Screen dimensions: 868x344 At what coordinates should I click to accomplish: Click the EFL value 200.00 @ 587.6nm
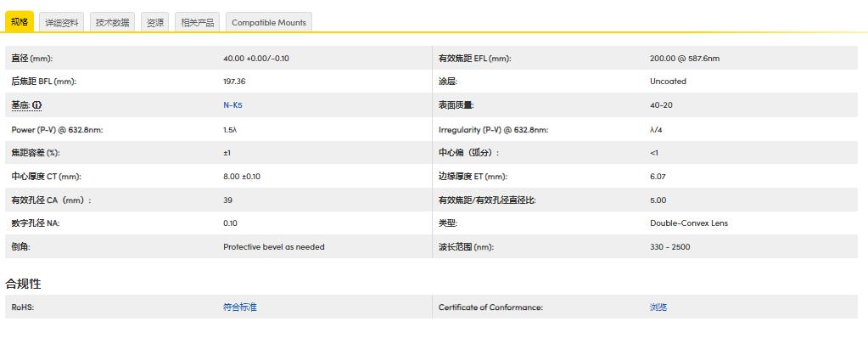(684, 59)
